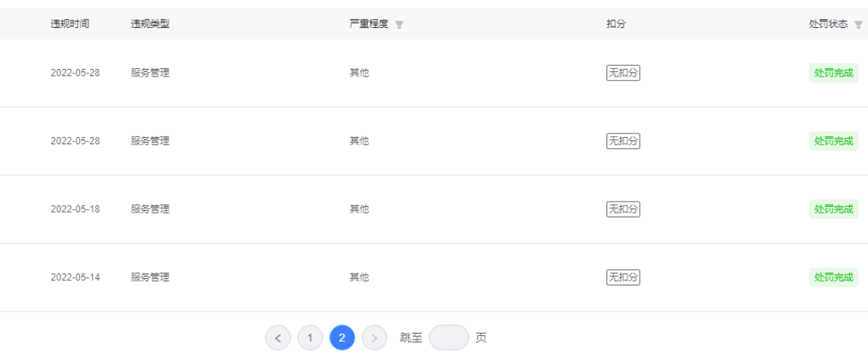Switch to page 1

310,338
